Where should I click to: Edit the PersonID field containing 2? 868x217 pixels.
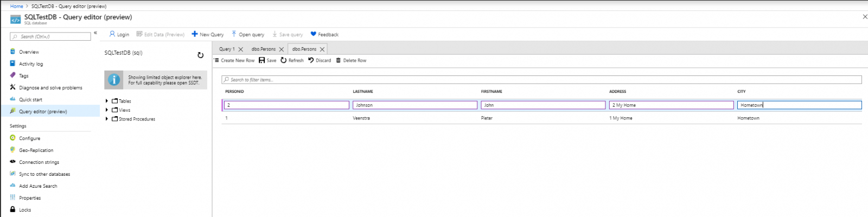[x=286, y=105]
